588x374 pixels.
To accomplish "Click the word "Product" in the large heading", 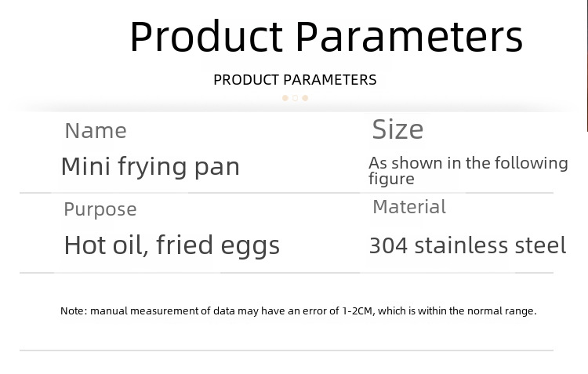I will click(x=205, y=36).
